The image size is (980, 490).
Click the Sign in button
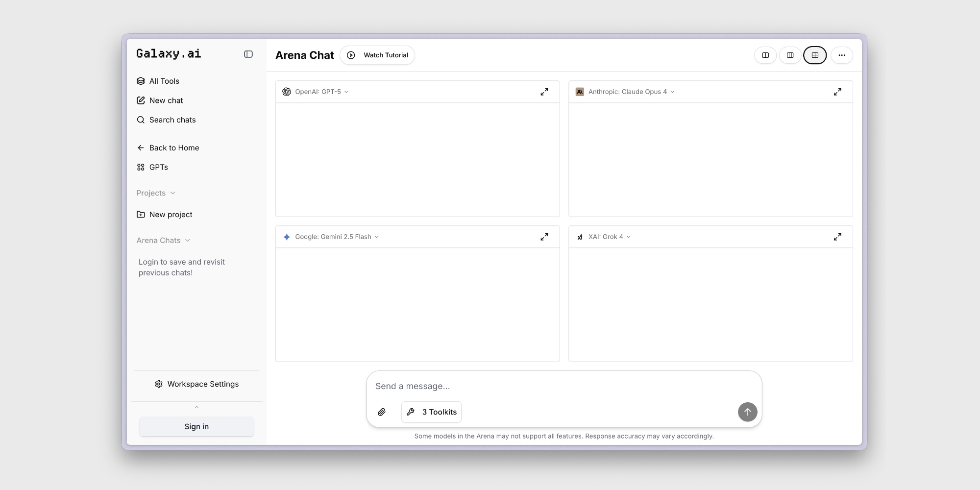[196, 427]
